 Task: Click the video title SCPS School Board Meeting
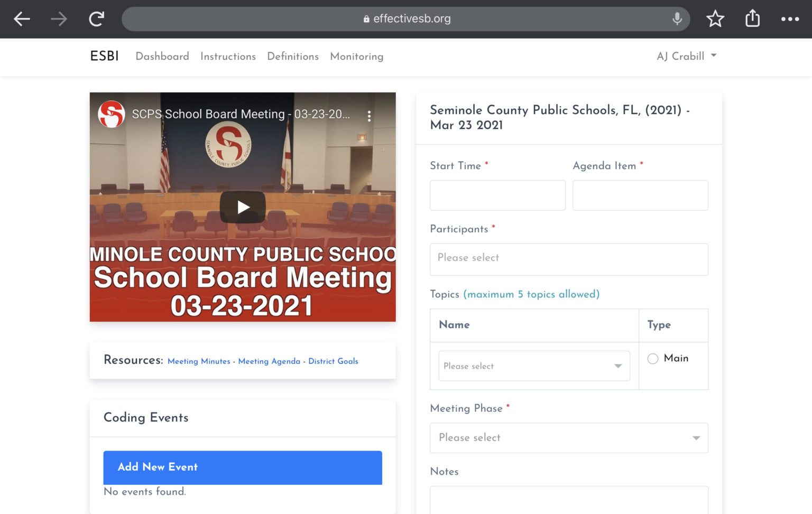tap(241, 114)
